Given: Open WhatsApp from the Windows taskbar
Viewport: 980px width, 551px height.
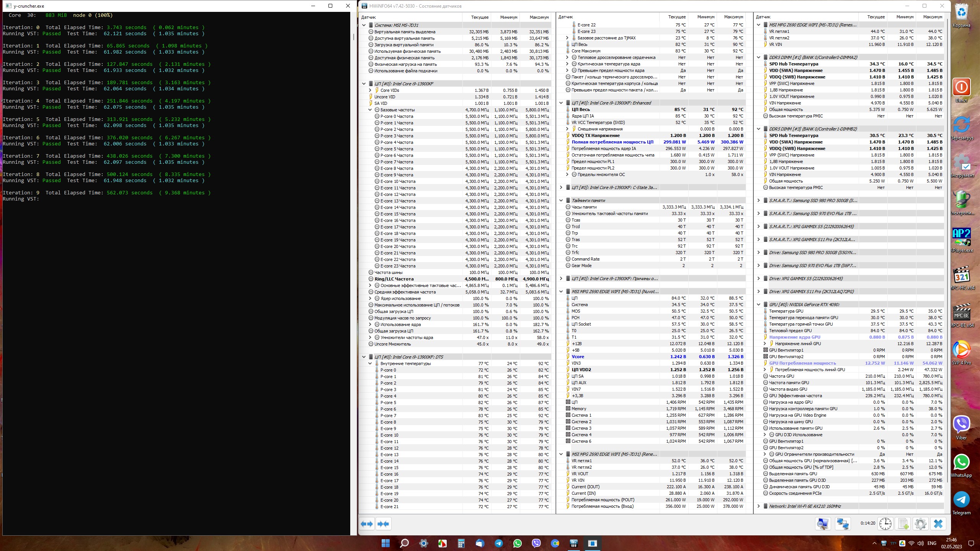Looking at the screenshot, I should click(x=518, y=543).
